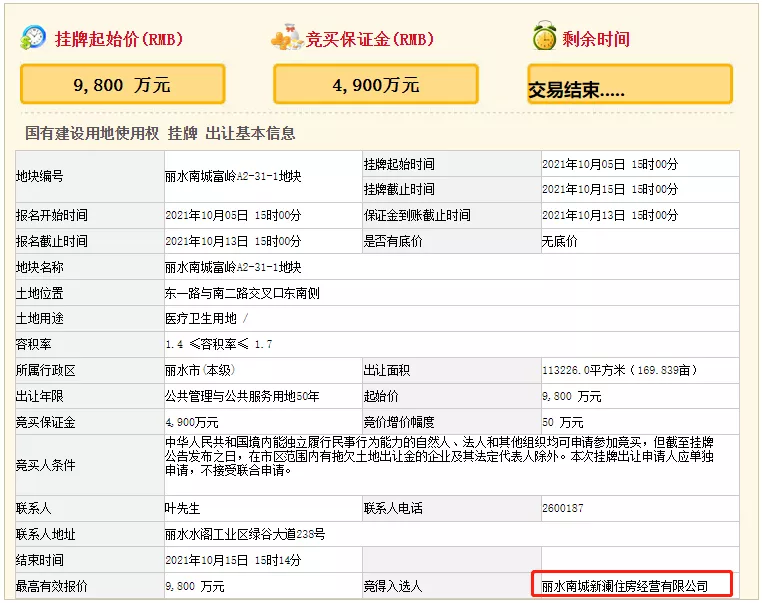This screenshot has height=603, width=762.
Task: Select the 挂牌截止时间 value 2021年10月15日 15时00分
Action: click(x=610, y=190)
